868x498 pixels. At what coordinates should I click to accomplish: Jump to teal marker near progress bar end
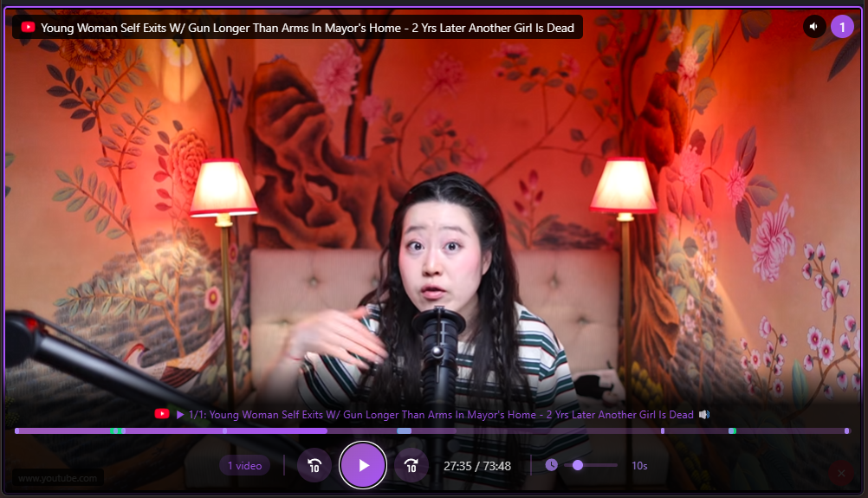(732, 430)
